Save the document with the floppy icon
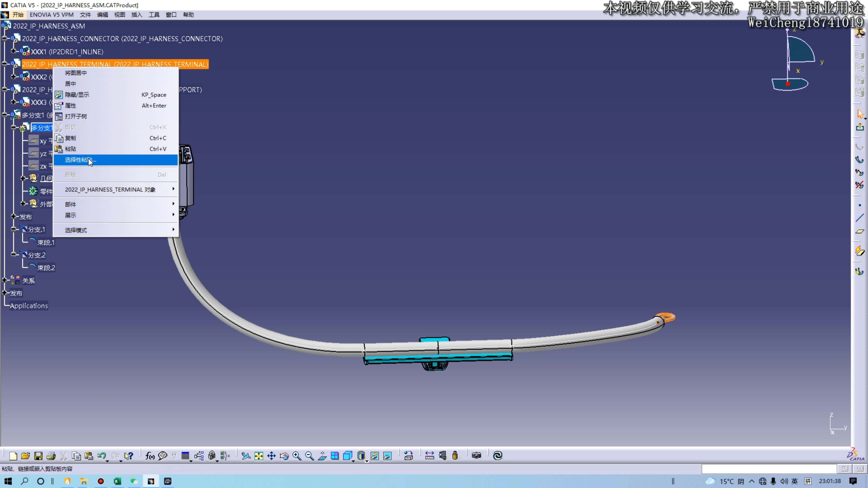This screenshot has width=868, height=488. 38,456
